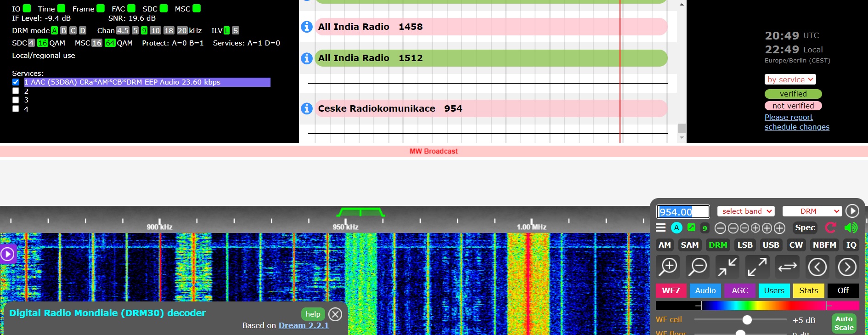Click the largest minus frequency step-down icon
This screenshot has width=868, height=335.
721,228
